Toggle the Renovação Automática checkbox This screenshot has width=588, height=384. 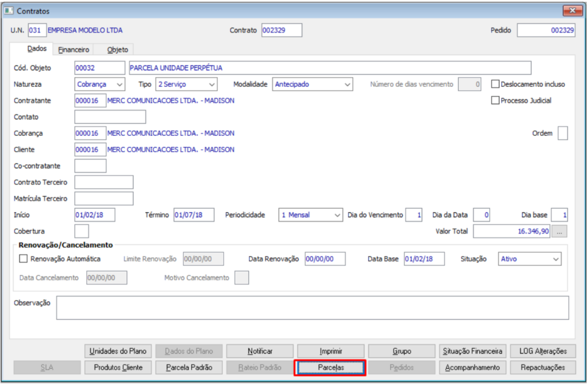[x=23, y=259]
